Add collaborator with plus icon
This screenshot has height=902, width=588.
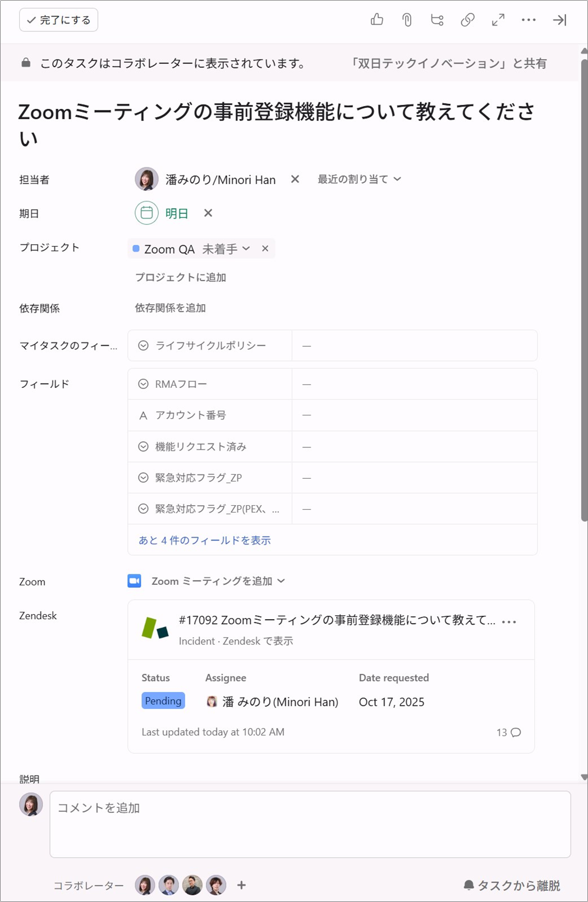241,885
